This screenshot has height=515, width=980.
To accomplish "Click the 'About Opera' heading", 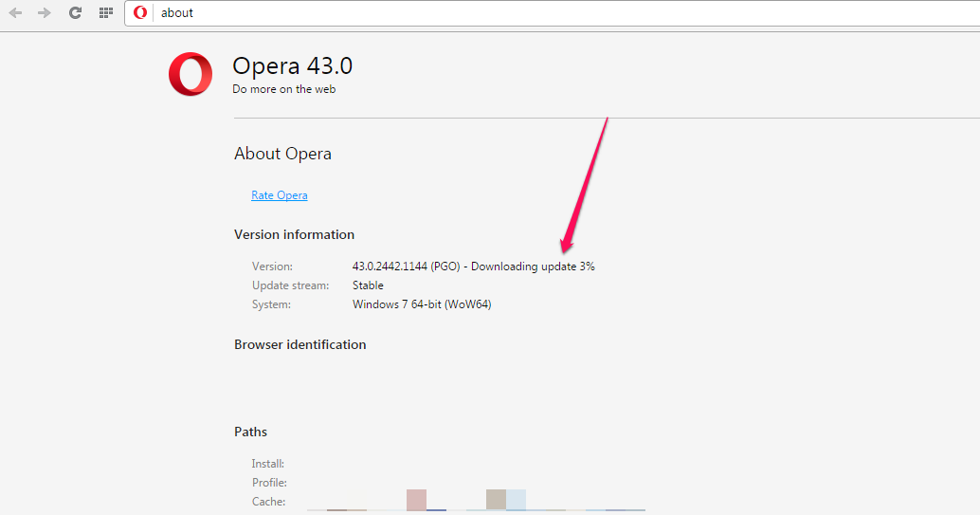I will (x=282, y=154).
